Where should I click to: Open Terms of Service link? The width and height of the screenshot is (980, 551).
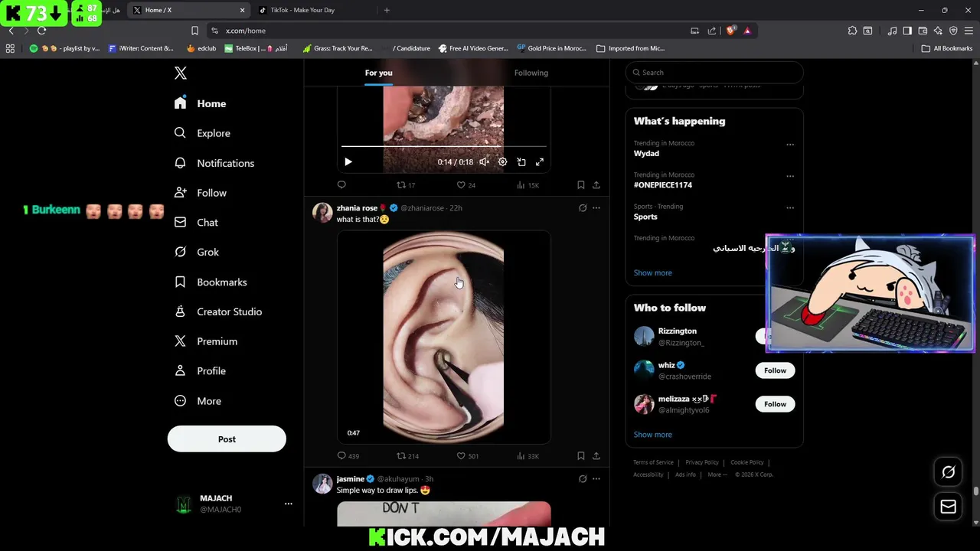(x=653, y=462)
